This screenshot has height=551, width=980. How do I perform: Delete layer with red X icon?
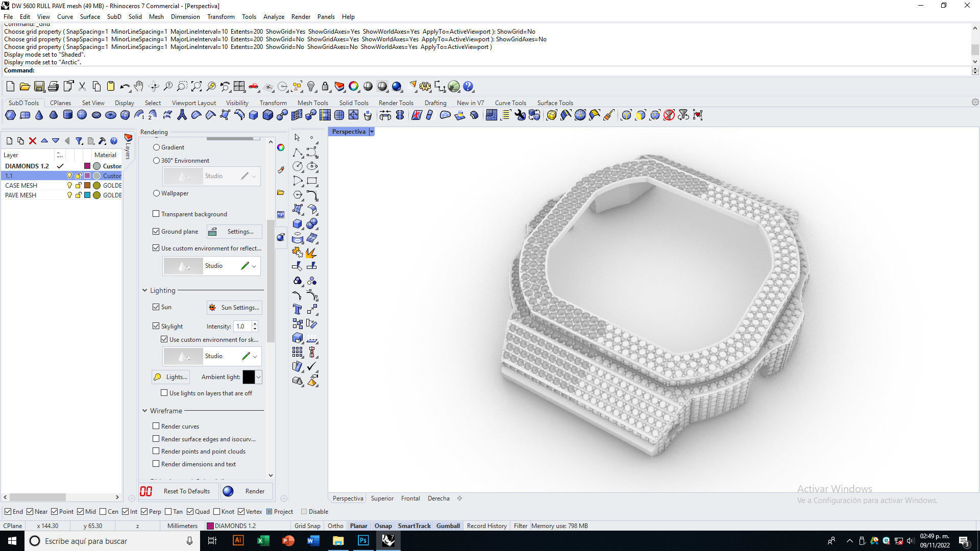(x=33, y=141)
